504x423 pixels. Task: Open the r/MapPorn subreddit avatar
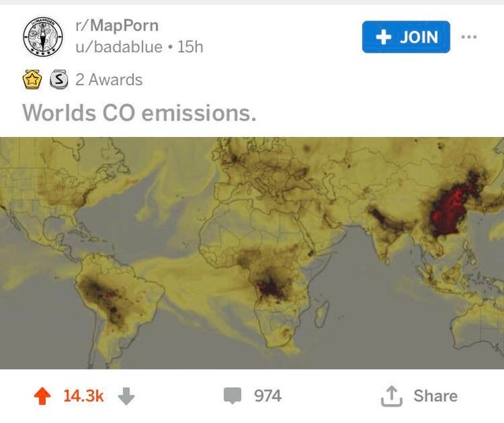pyautogui.click(x=43, y=37)
